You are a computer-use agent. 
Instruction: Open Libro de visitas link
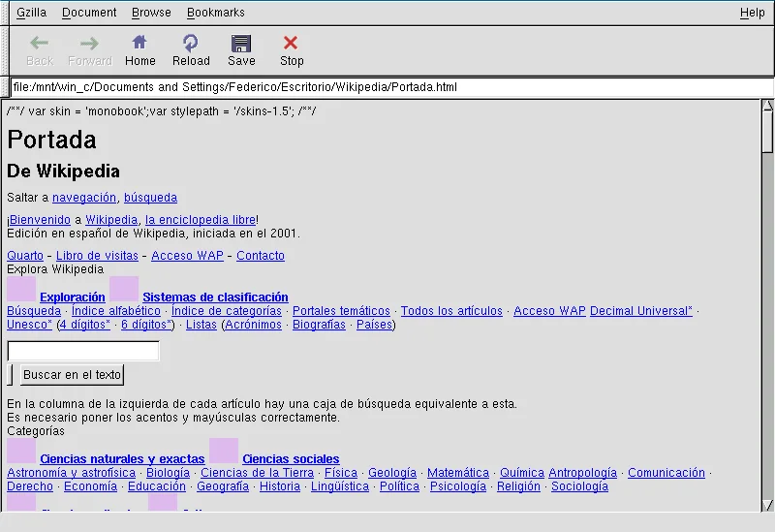coord(97,256)
